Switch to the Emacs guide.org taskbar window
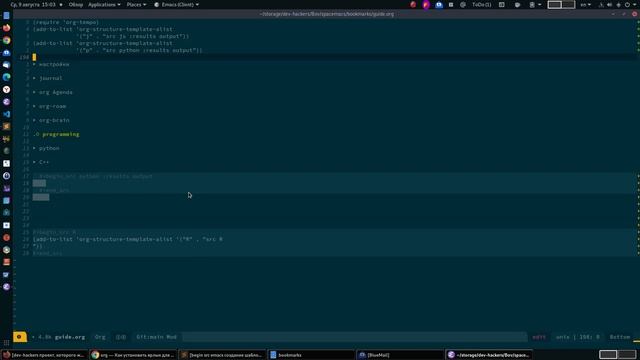The width and height of the screenshot is (640, 360). click(489, 355)
